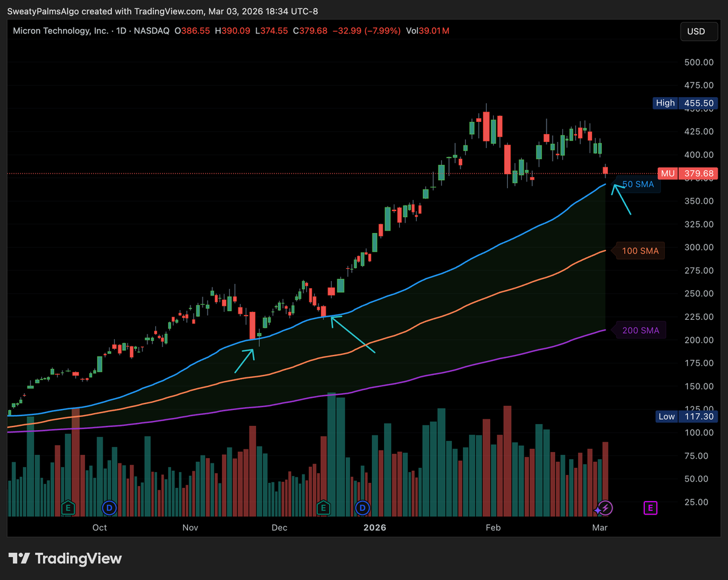This screenshot has height=580, width=728.
Task: Click the Feb label on time axis
Action: click(x=493, y=527)
